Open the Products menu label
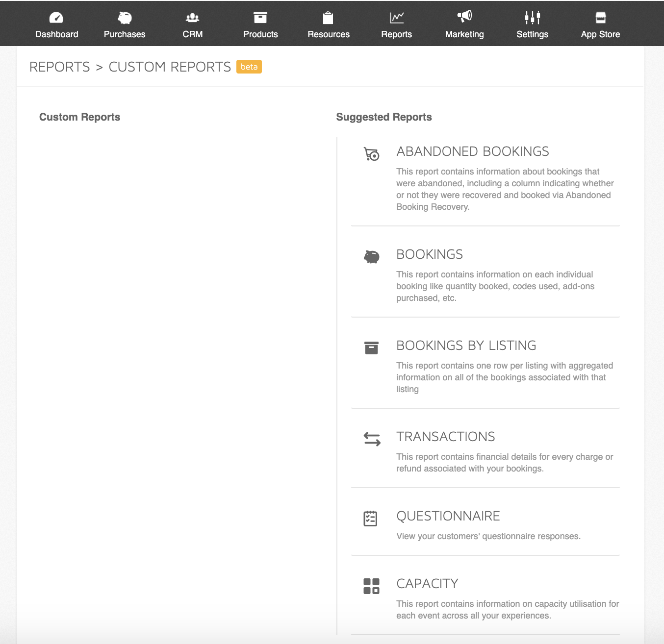This screenshot has width=664, height=644. point(260,34)
